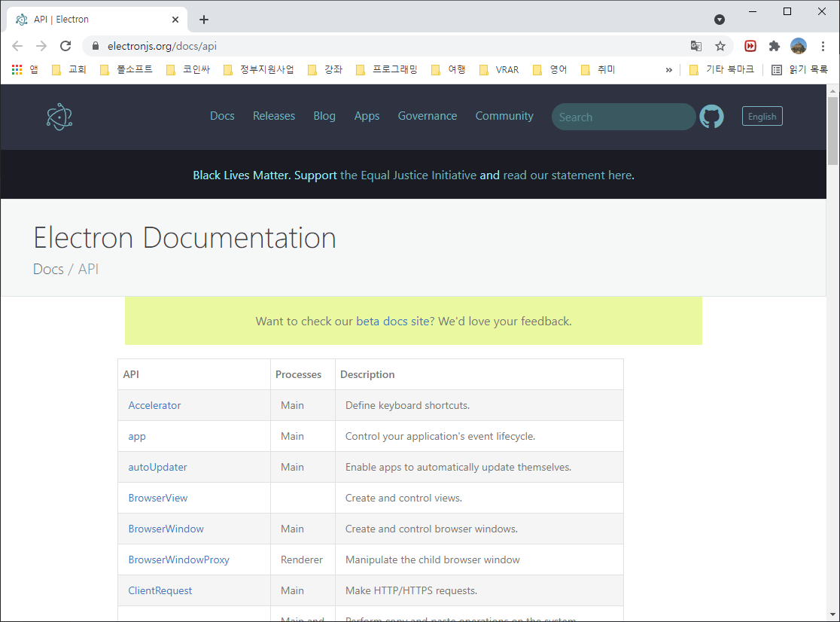This screenshot has width=840, height=622.
Task: Open the 폴소프트 bookmark folder
Action: coord(126,69)
